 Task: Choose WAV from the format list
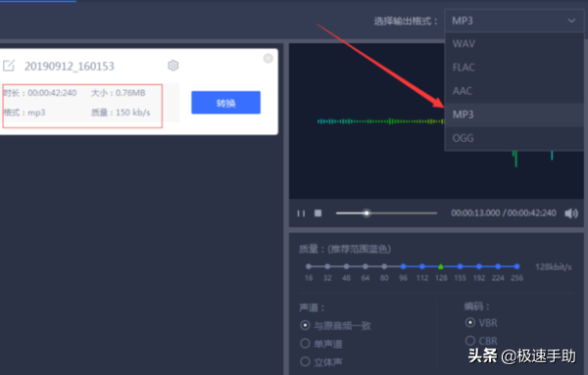514,44
